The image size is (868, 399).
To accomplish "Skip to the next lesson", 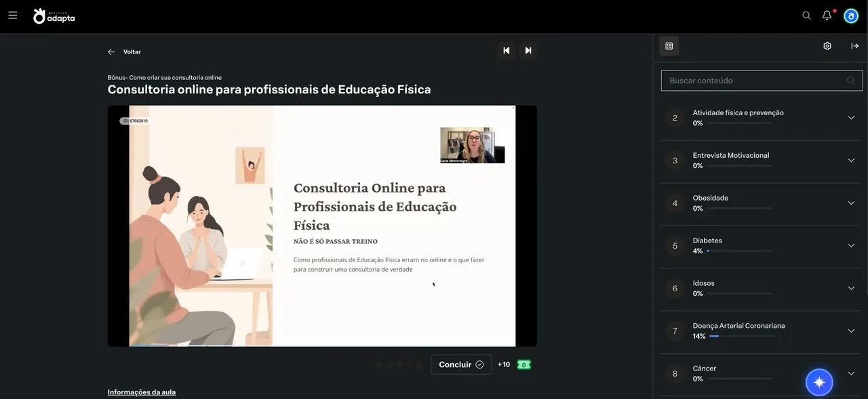I will [x=528, y=50].
